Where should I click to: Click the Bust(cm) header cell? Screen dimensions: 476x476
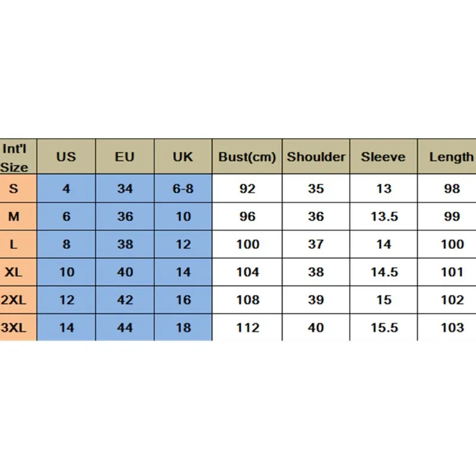[247, 156]
